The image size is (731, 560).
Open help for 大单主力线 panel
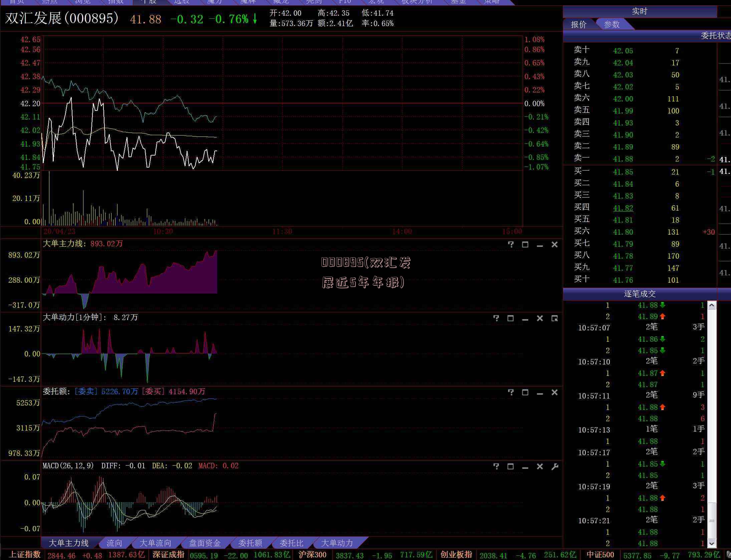[511, 244]
